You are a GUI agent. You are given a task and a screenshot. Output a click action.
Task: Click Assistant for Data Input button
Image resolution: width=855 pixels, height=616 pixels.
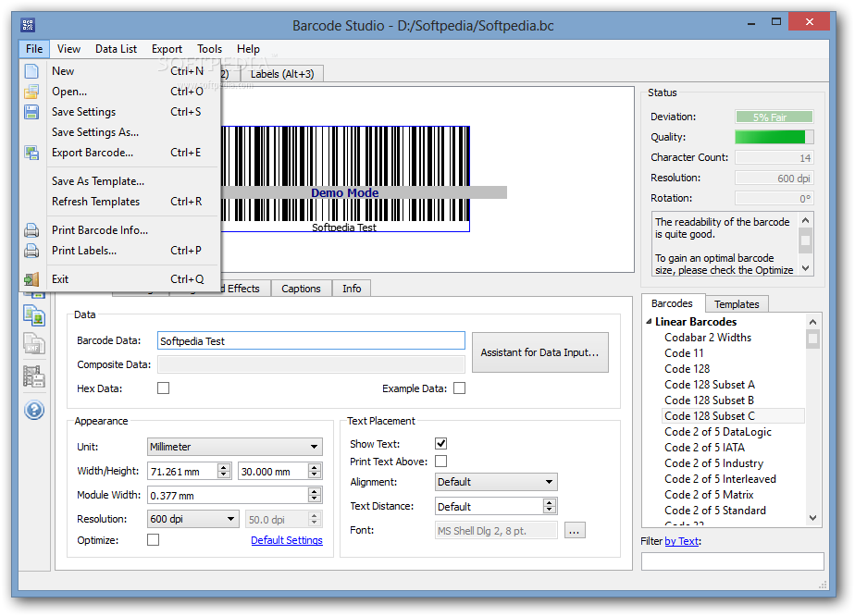click(539, 352)
